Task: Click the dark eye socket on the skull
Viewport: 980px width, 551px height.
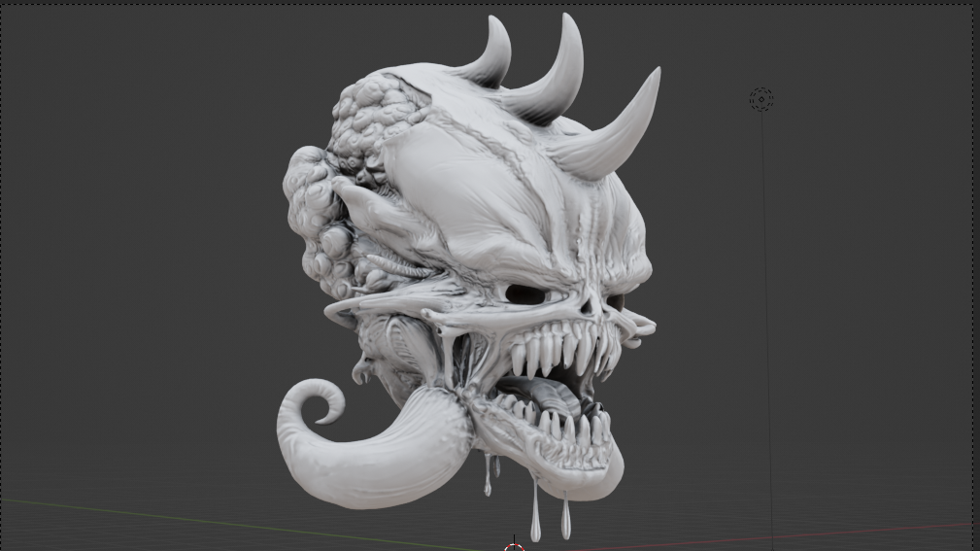Action: (x=525, y=294)
